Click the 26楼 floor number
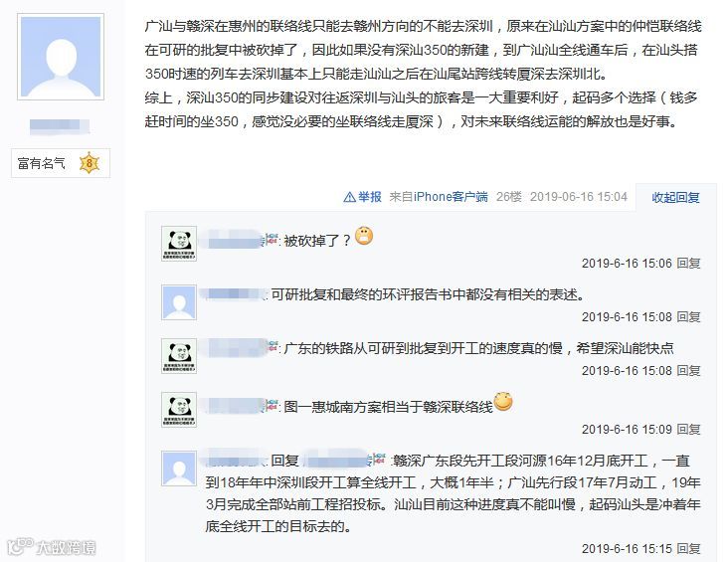Viewport: 728px width, 562px height. pos(509,197)
